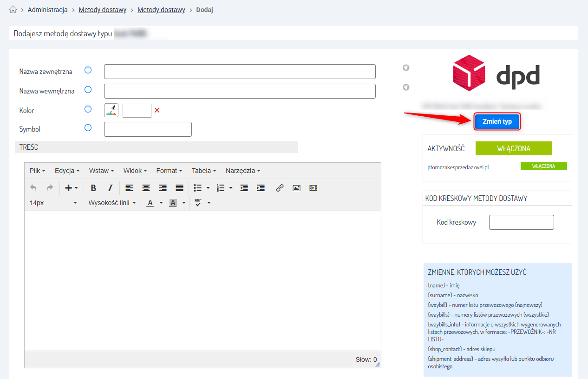Screen dimensions: 588x379
Task: Click the Bold formatting icon
Action: 93,188
